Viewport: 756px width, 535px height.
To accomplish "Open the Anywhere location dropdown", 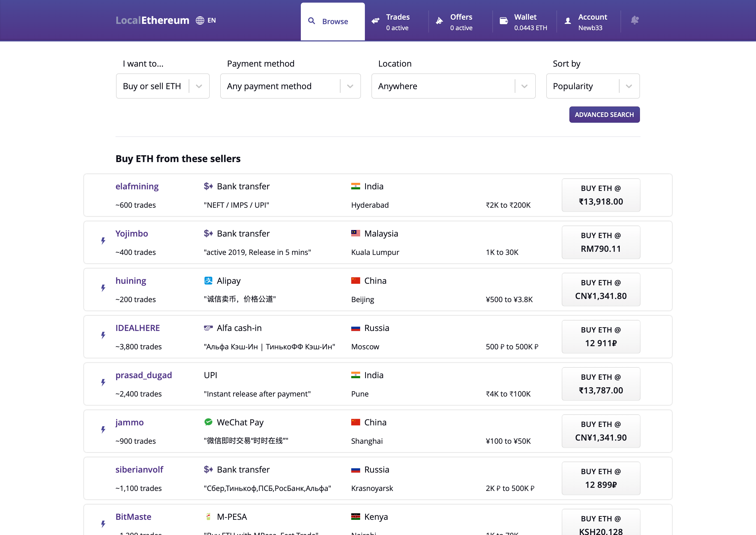I will [453, 86].
